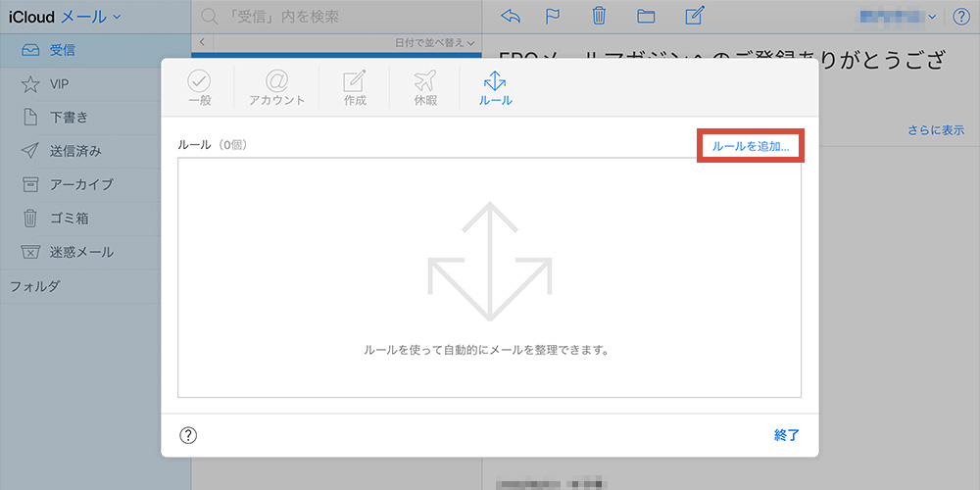Click the ルールを追加 add rule link
980x490 pixels.
(751, 146)
